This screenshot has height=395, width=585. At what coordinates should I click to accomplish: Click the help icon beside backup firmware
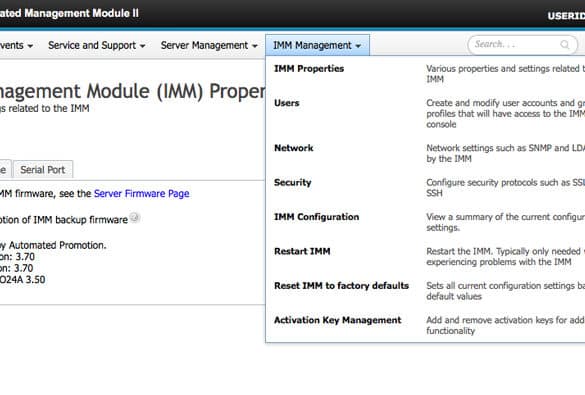[x=135, y=217]
